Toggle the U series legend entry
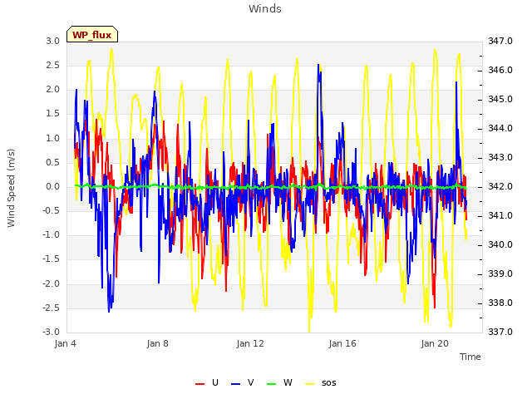532x399 pixels. (x=207, y=382)
